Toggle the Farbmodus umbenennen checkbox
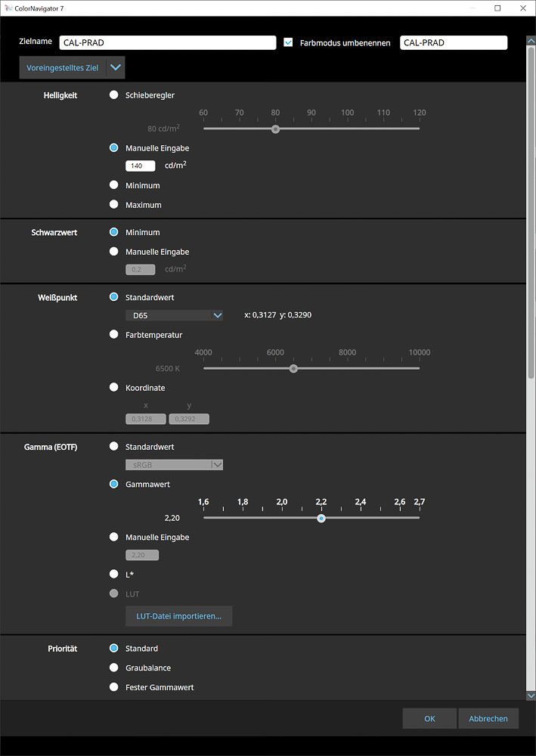This screenshot has width=536, height=756. click(288, 43)
